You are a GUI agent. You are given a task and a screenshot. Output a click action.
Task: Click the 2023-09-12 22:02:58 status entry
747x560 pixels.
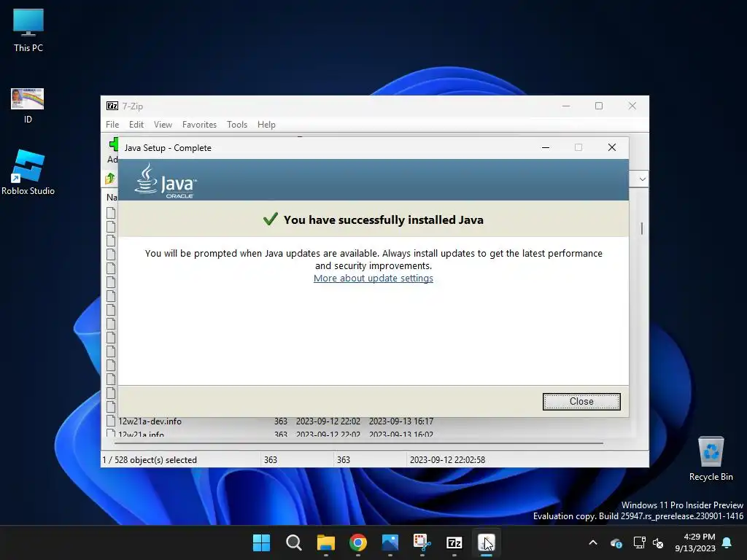point(447,459)
